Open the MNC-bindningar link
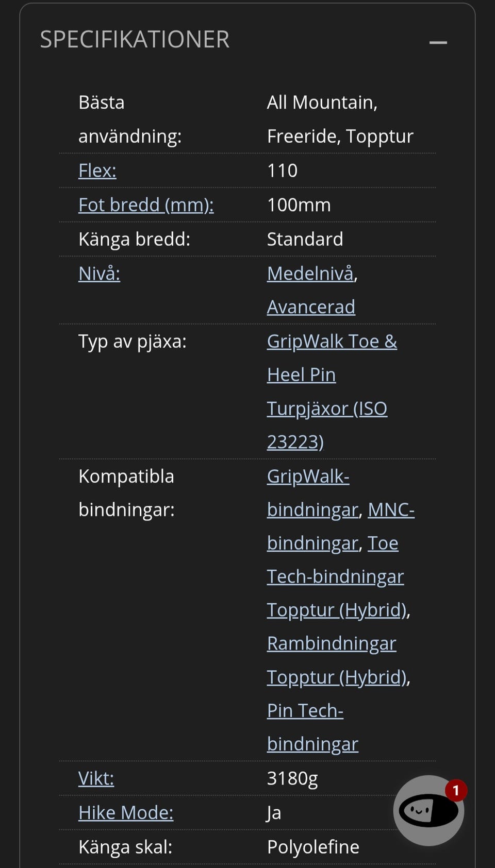The image size is (495, 868). pyautogui.click(x=391, y=510)
